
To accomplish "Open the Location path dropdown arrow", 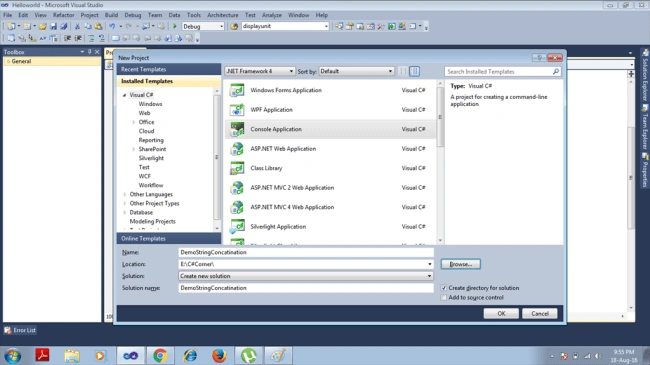I will 429,264.
